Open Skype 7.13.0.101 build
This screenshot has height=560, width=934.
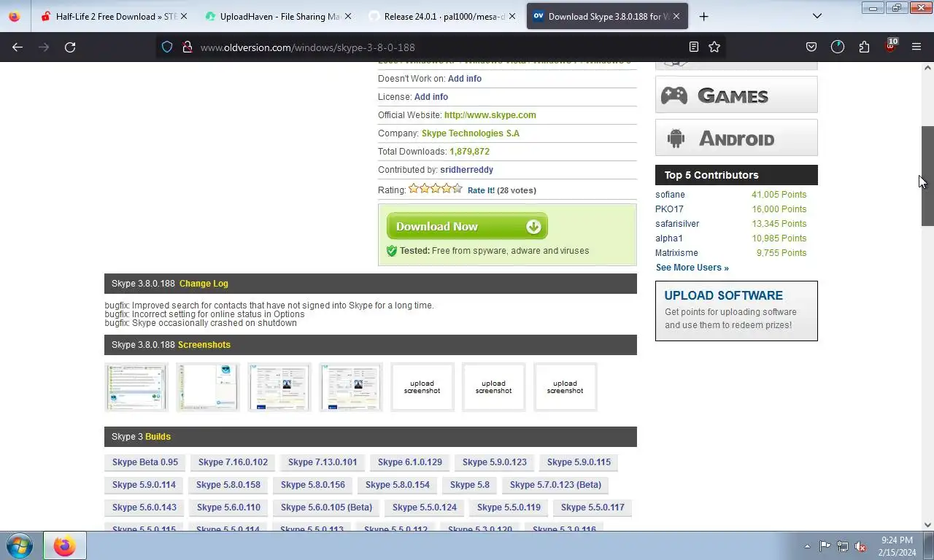323,462
